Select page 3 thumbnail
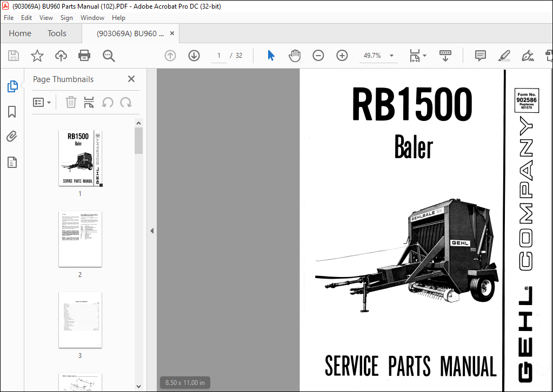The height and width of the screenshot is (392, 553). tap(80, 320)
